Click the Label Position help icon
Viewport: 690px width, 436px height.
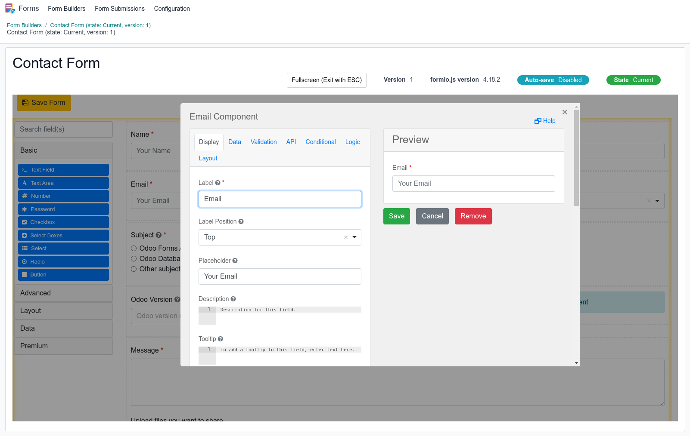pyautogui.click(x=241, y=221)
